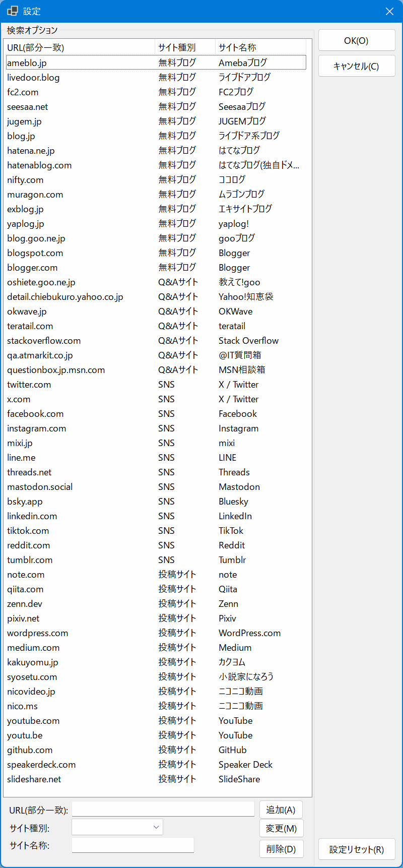Select the pixiv.net row
Image resolution: width=403 pixels, height=868 pixels.
(x=156, y=618)
